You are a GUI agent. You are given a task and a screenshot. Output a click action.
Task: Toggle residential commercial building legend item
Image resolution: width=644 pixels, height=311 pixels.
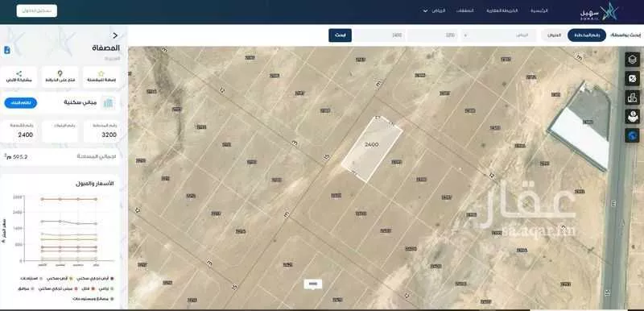[x=58, y=288]
